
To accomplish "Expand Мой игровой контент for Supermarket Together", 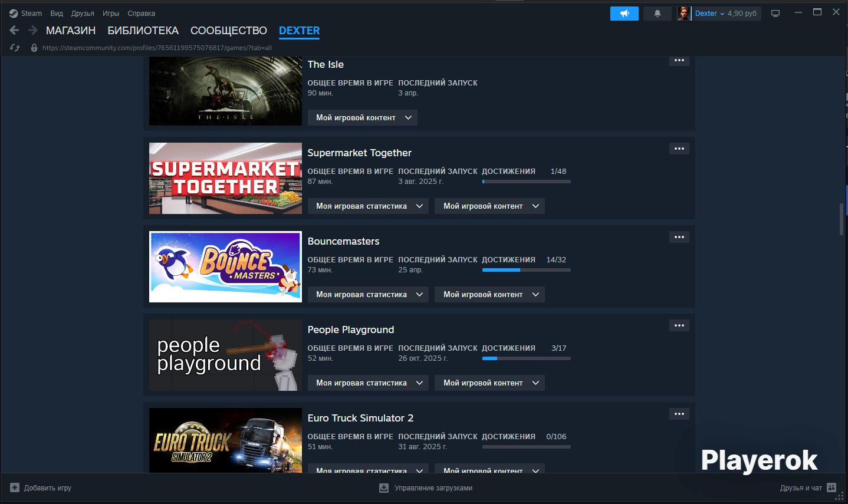I will pos(489,206).
